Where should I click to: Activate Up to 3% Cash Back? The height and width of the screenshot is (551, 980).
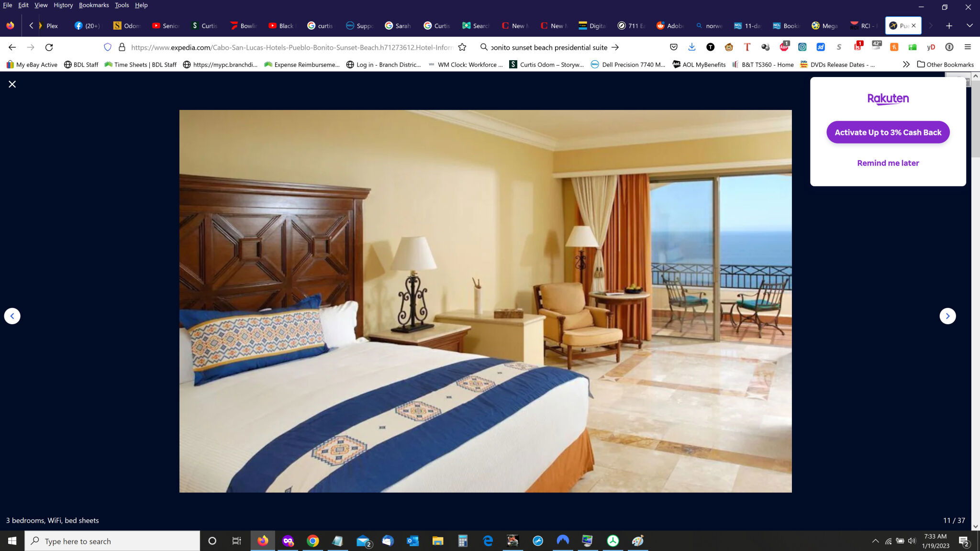[x=888, y=132]
